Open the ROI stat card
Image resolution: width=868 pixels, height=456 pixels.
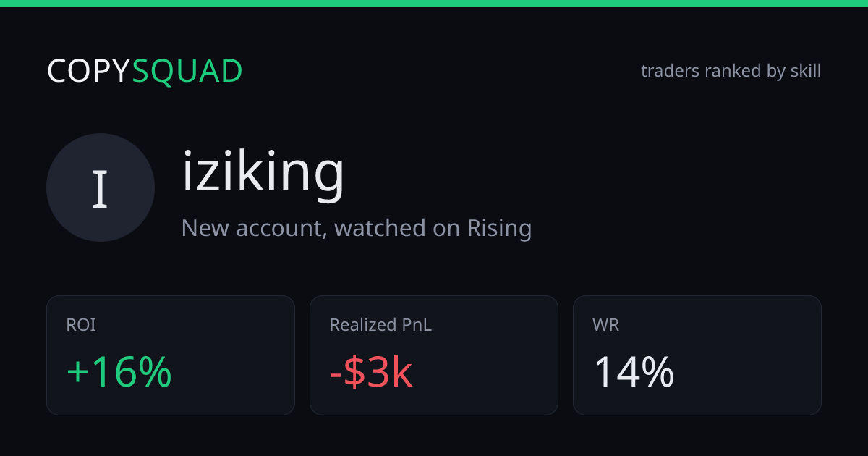click(x=171, y=355)
